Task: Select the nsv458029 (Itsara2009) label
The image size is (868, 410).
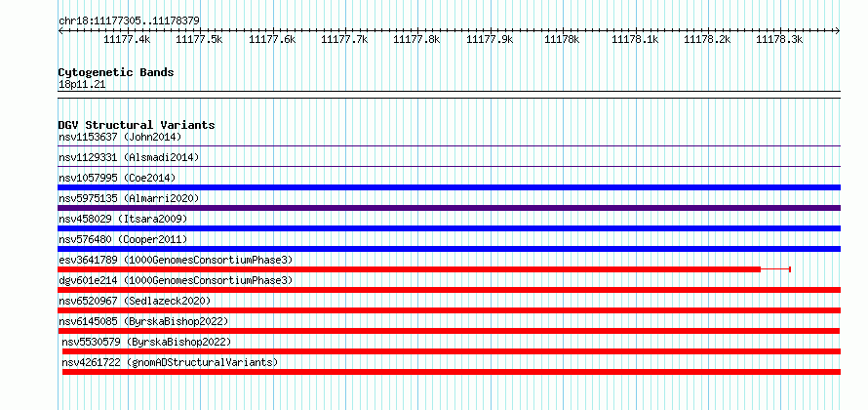Action: (123, 219)
